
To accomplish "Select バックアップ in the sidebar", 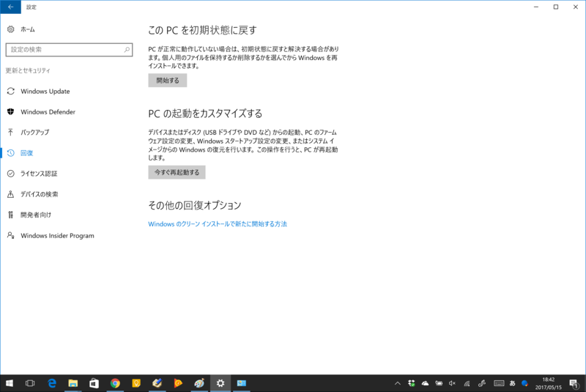I will tap(34, 133).
